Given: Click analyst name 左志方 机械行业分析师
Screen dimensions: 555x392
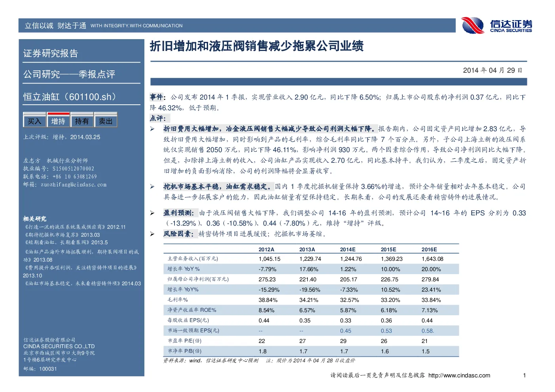Looking at the screenshot, I should tap(55, 160).
